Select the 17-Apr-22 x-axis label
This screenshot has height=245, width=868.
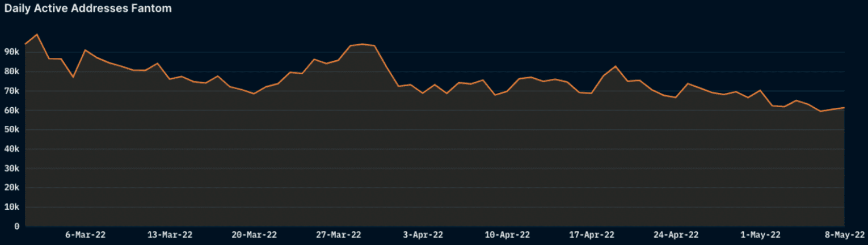(x=592, y=235)
